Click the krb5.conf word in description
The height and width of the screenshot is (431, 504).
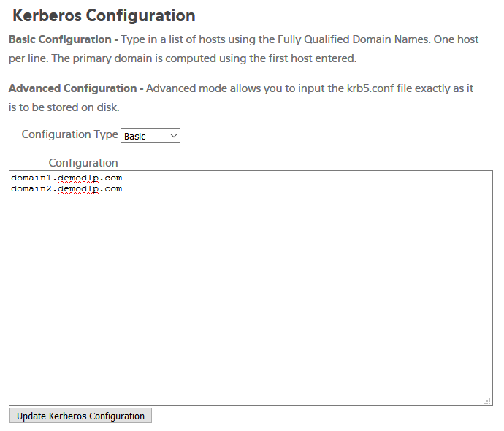point(370,88)
